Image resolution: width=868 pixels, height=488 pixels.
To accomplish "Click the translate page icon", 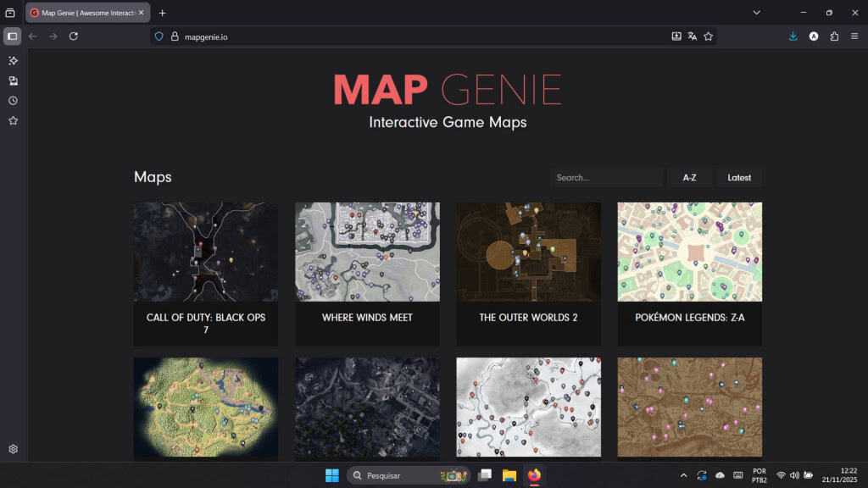I will [x=693, y=36].
